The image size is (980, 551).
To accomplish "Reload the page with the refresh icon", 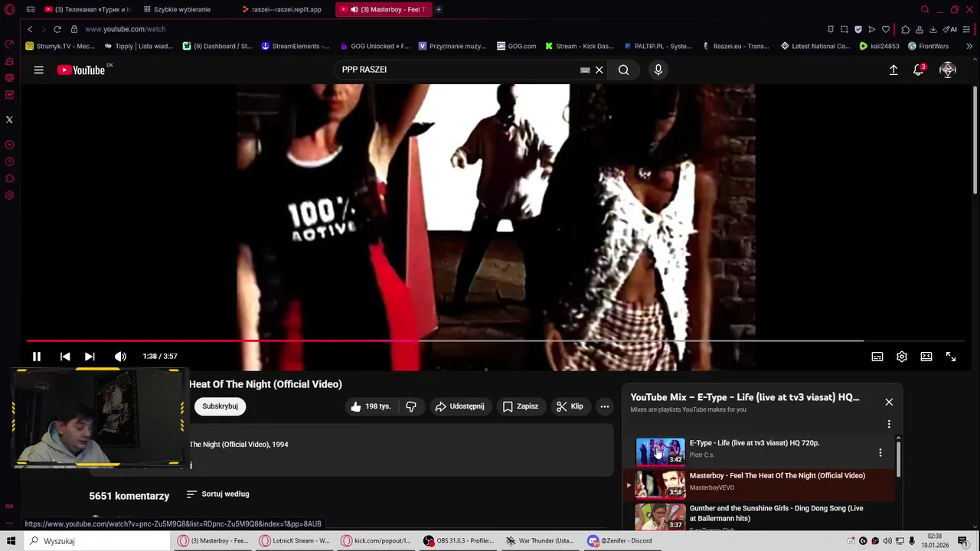I will point(57,29).
